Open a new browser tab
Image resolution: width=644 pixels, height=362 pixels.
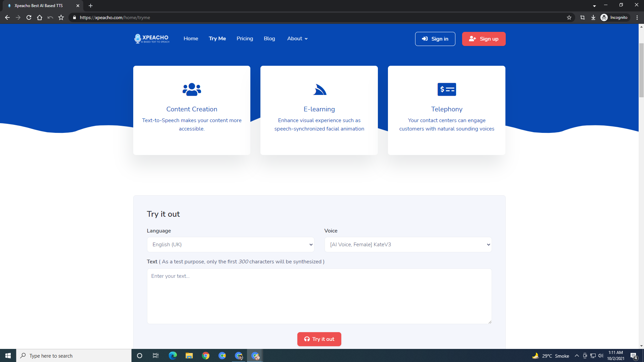click(x=91, y=6)
